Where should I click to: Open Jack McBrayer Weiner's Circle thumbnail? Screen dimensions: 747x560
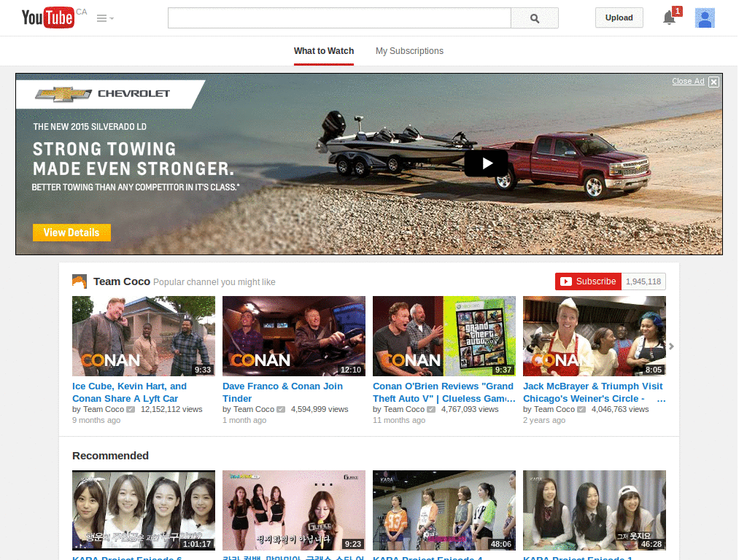pos(595,336)
